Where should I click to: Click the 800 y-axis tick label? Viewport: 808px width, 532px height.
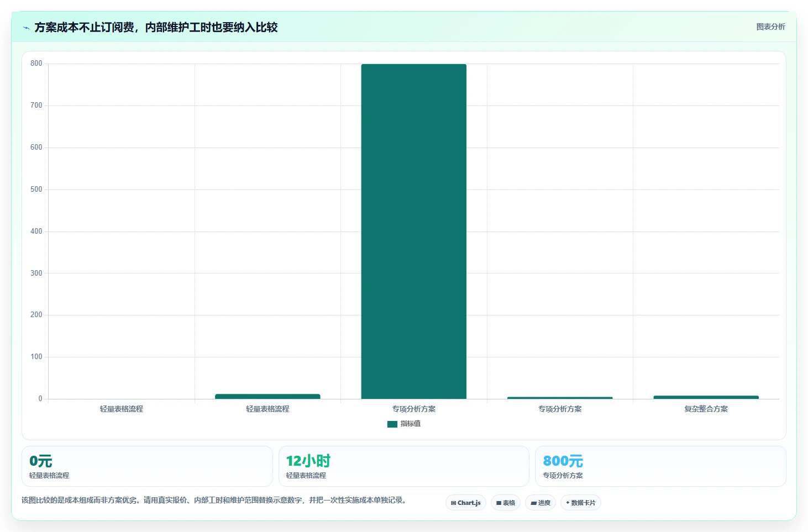(x=36, y=64)
